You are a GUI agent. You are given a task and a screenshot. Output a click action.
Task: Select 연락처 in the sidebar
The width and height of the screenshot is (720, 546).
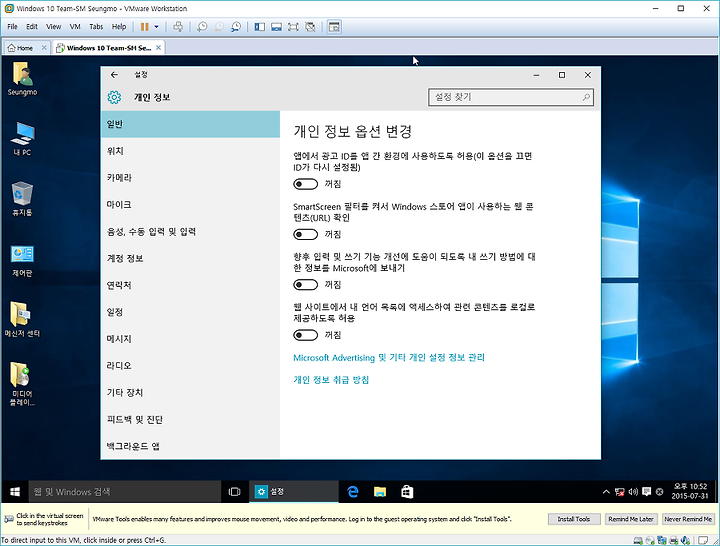click(190, 285)
